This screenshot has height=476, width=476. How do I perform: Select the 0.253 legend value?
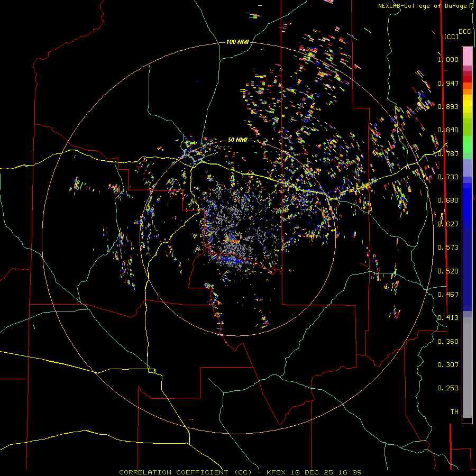pyautogui.click(x=448, y=388)
